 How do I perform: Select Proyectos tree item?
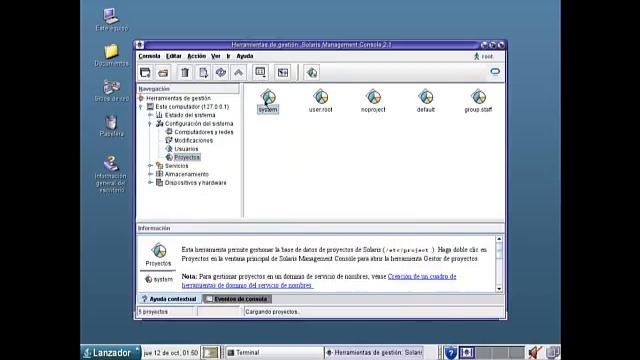[187, 157]
